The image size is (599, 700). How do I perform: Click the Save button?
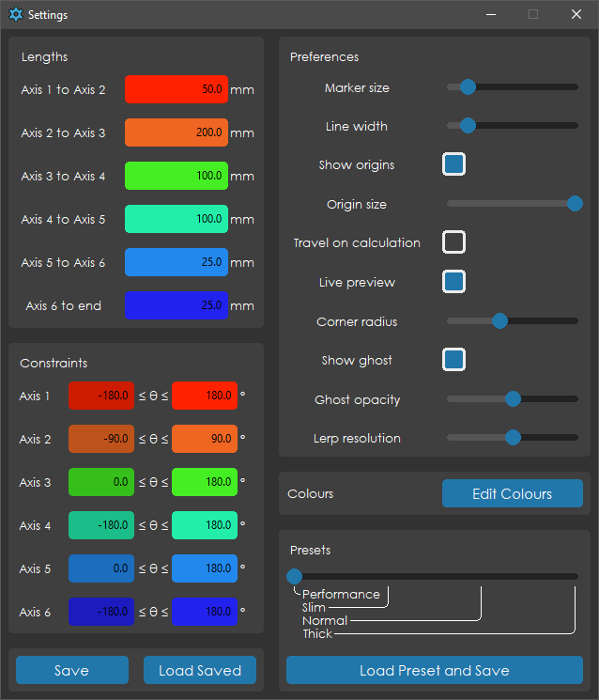tap(72, 670)
